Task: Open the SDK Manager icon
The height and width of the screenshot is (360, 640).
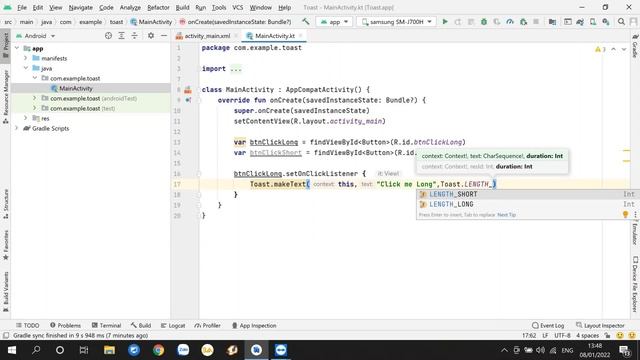Action: (606, 22)
